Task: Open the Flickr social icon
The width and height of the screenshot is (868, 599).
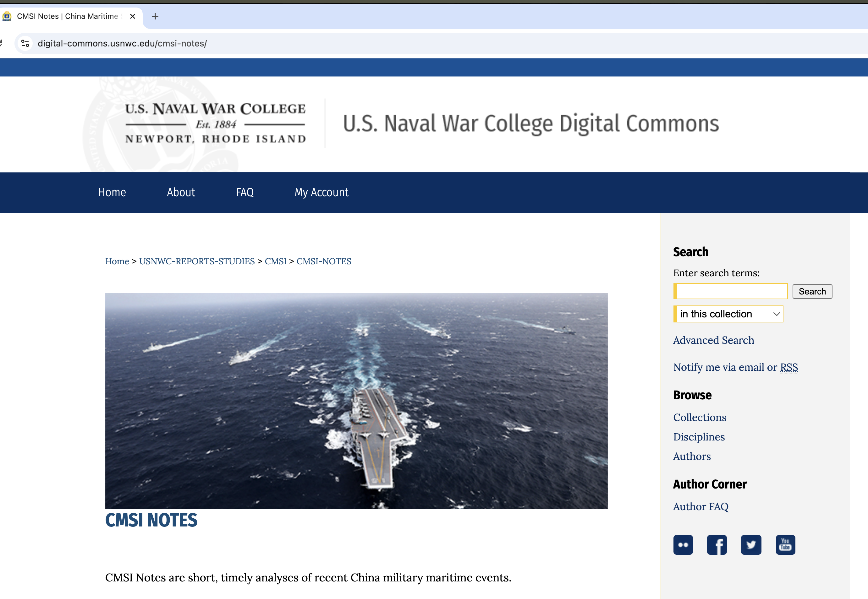Action: coord(683,545)
